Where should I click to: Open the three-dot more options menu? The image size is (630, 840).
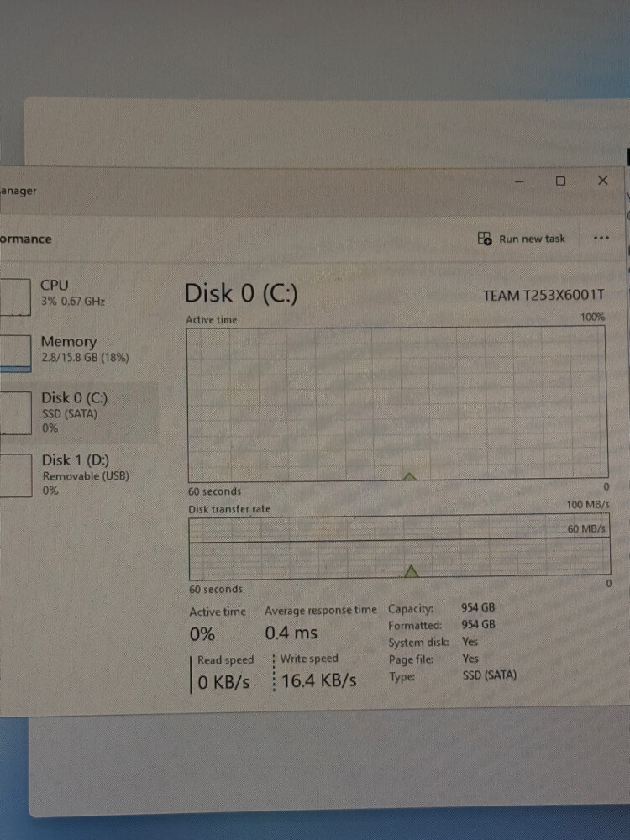pyautogui.click(x=601, y=238)
